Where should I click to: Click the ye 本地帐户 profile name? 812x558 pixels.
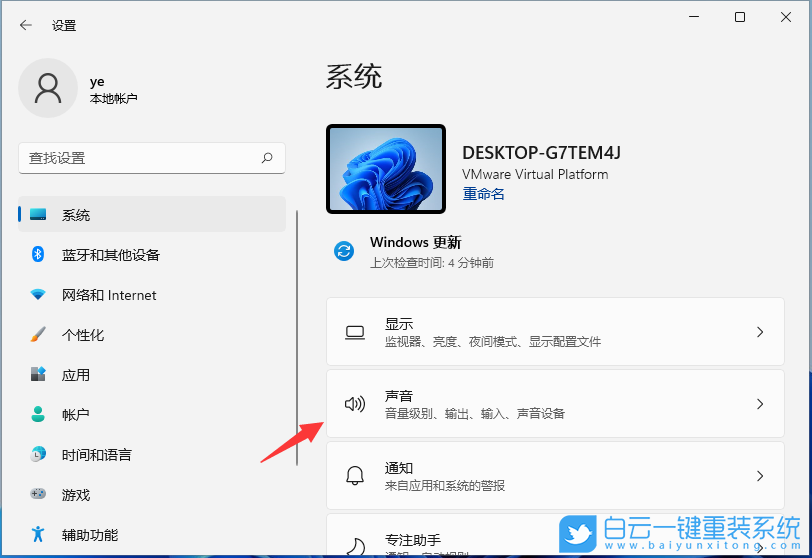point(113,90)
